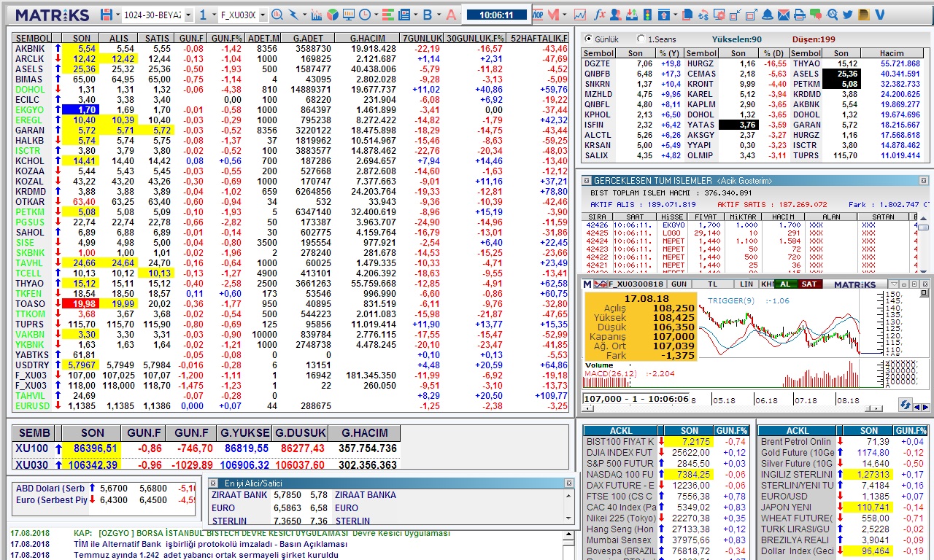
Task: Click the traffic light icon
Action: coord(647,15)
